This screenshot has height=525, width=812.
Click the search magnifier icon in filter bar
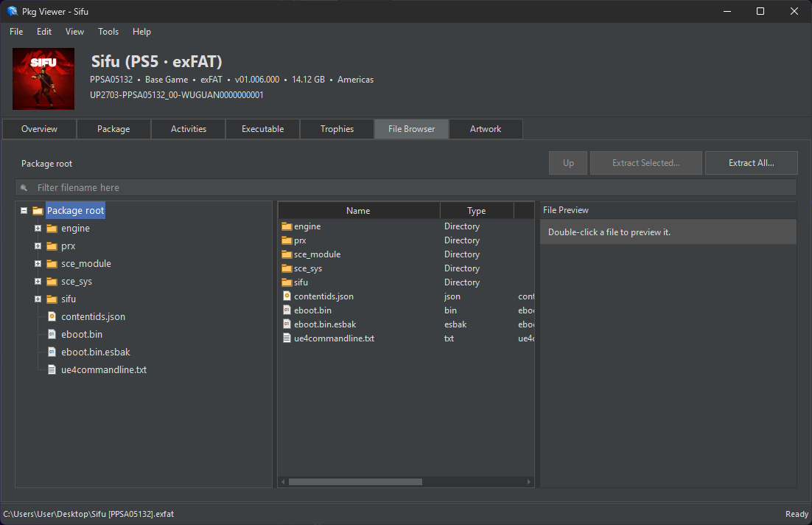tap(24, 187)
